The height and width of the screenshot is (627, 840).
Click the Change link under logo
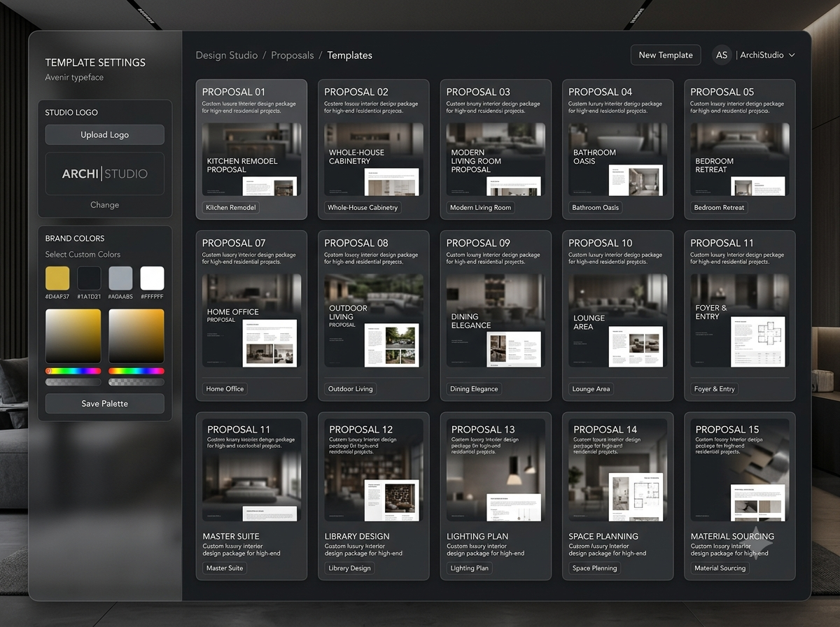pos(105,205)
